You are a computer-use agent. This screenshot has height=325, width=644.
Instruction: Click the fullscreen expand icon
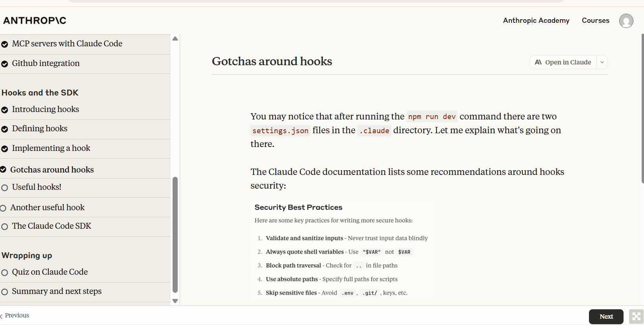[x=636, y=316]
